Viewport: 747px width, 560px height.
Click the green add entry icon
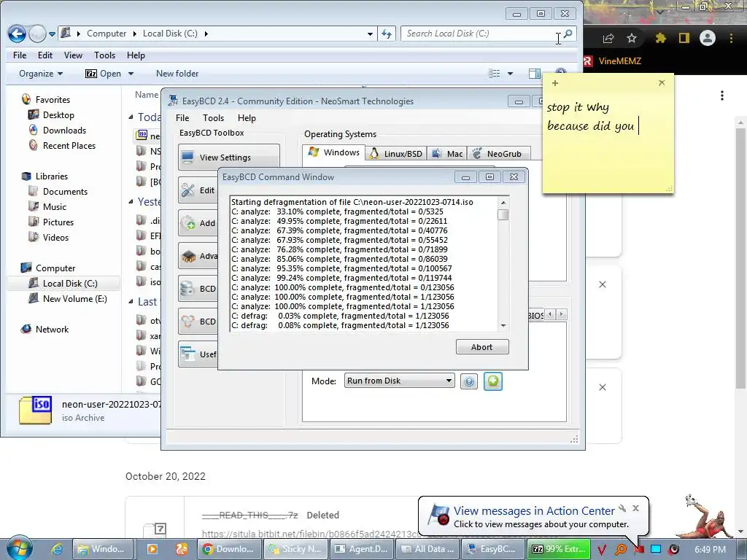493,381
